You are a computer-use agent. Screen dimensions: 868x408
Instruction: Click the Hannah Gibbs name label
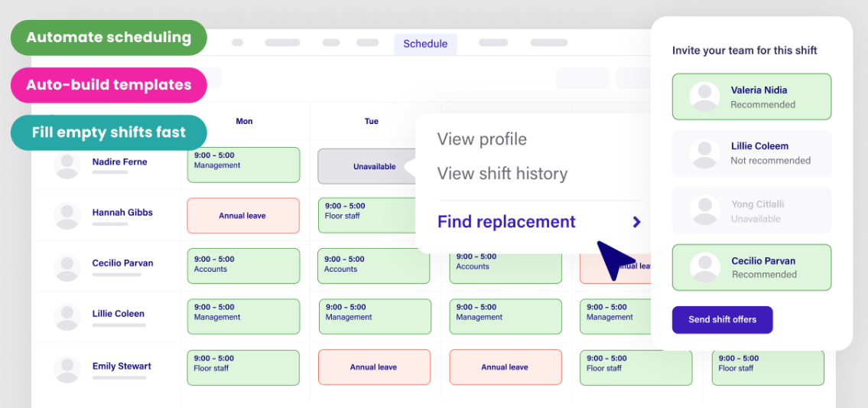[122, 212]
